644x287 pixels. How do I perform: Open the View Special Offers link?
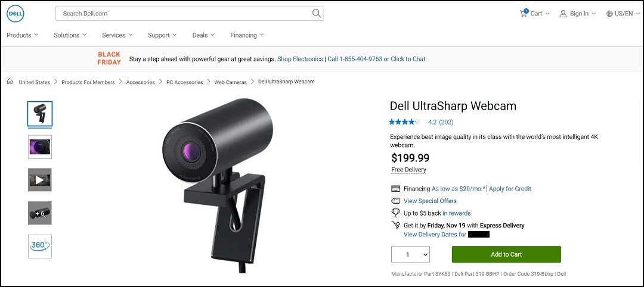coord(430,201)
